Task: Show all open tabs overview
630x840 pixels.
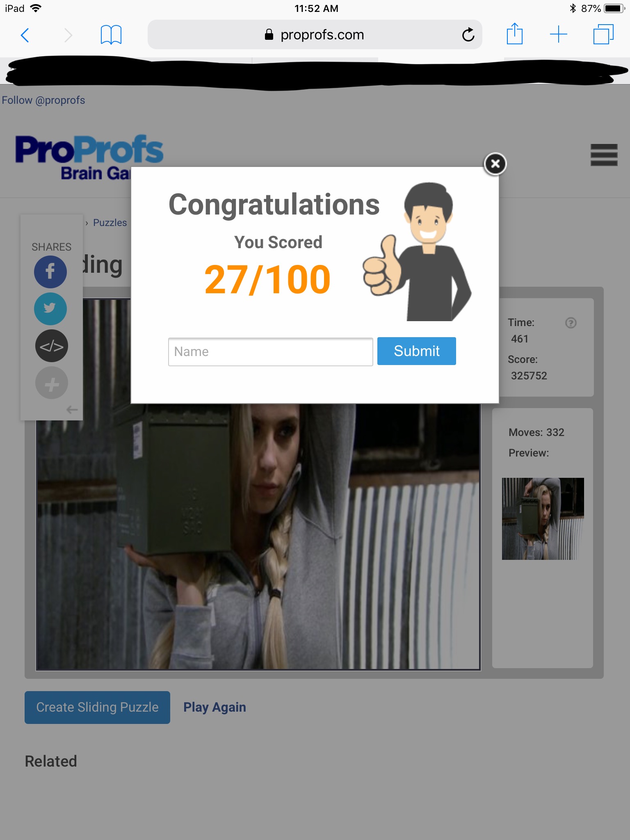Action: click(603, 34)
